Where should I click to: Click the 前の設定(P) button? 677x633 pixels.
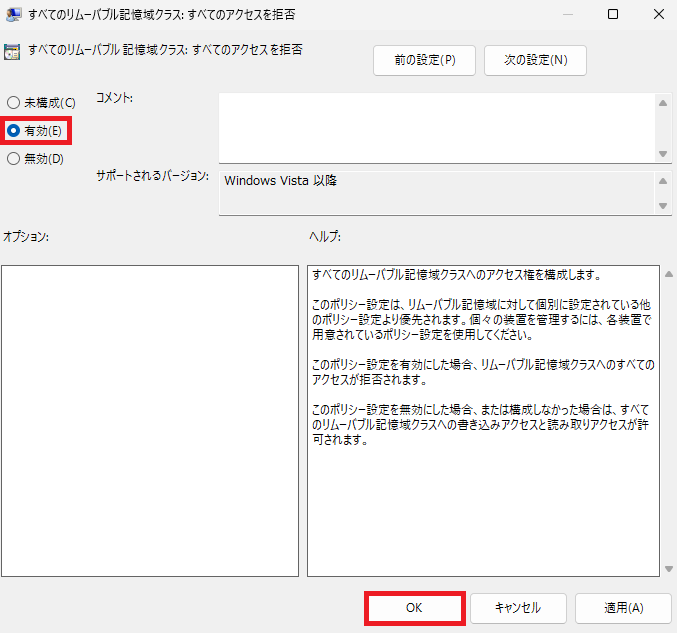(424, 60)
